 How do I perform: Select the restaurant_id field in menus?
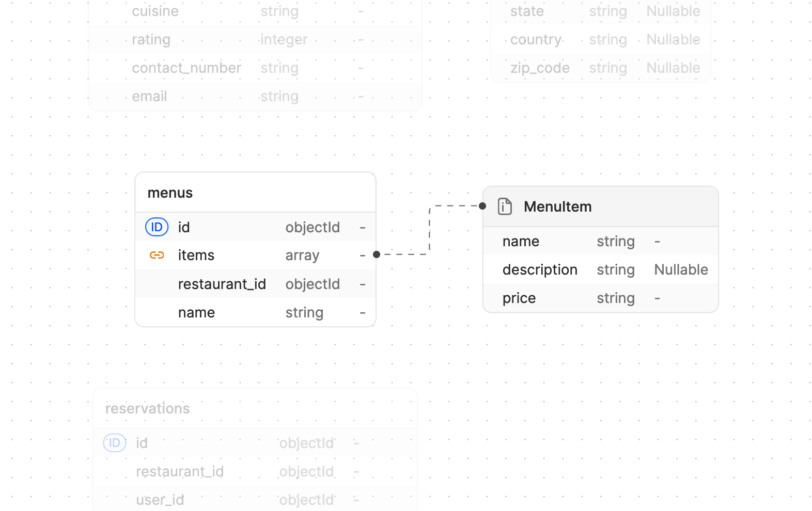pos(255,284)
